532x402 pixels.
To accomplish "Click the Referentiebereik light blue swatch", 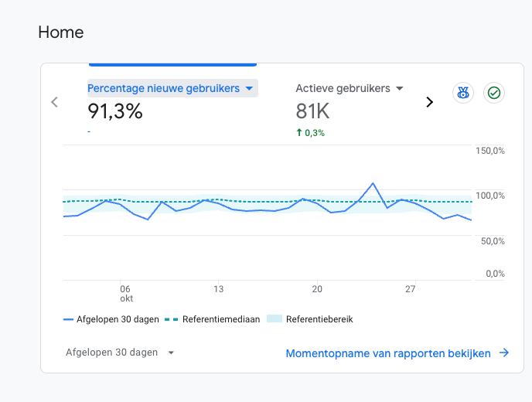I will point(275,319).
